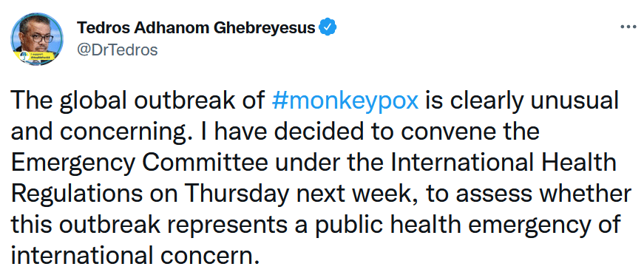Visit the @DrTedros handle link
The image size is (644, 275).
(x=117, y=50)
